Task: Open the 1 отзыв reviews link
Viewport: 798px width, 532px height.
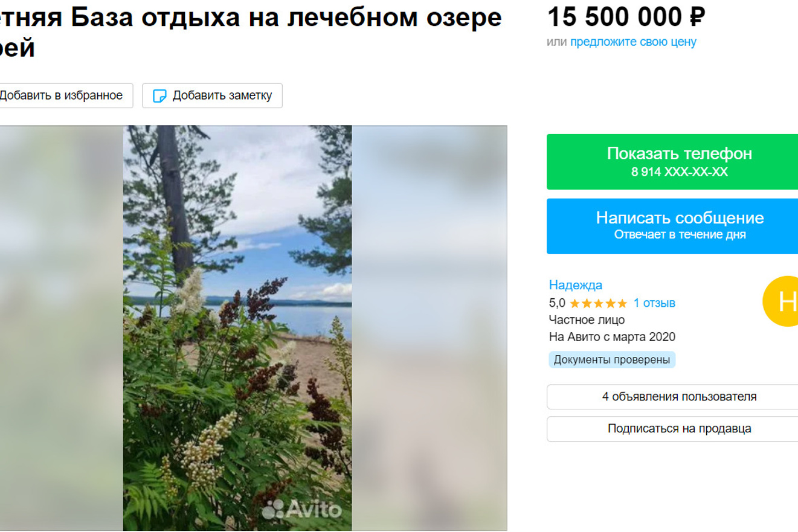Action: pyautogui.click(x=654, y=303)
